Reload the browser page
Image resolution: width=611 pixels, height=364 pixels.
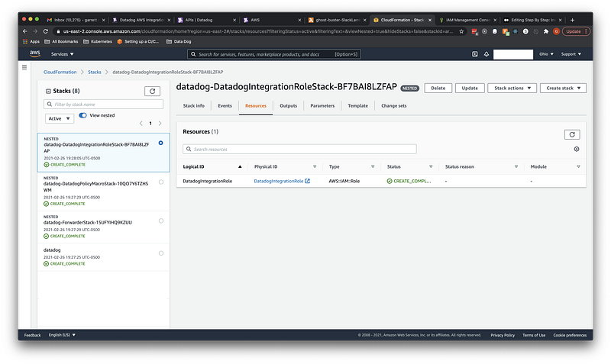pos(46,31)
